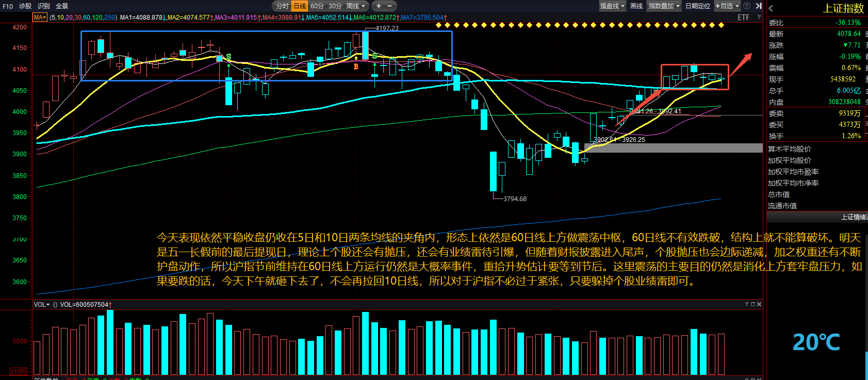Maximize the VOL indicator panel
The image size is (868, 380).
point(752,305)
